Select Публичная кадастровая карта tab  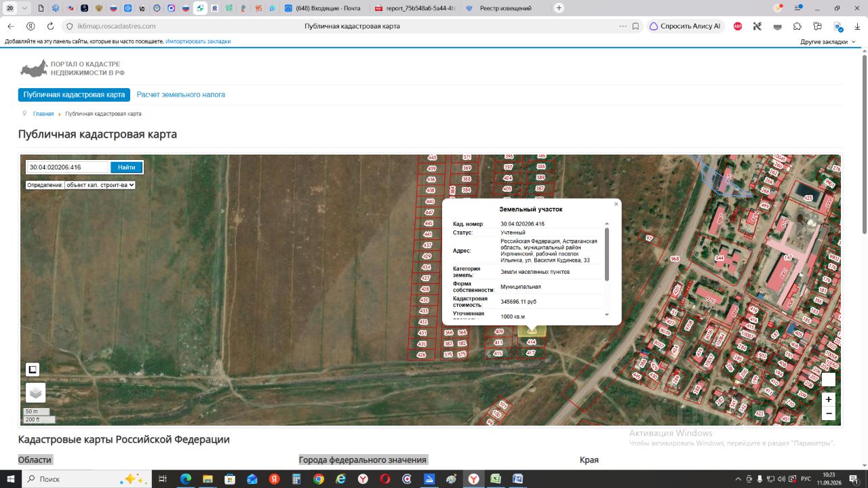pyautogui.click(x=74, y=95)
